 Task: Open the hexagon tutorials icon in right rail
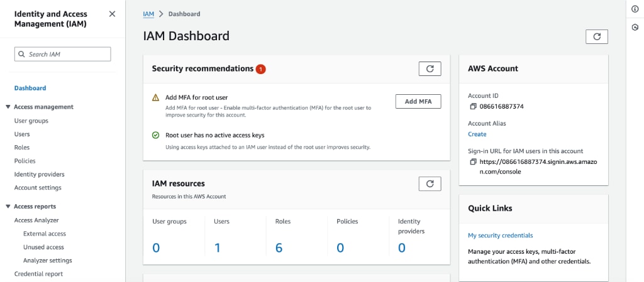coord(635,28)
